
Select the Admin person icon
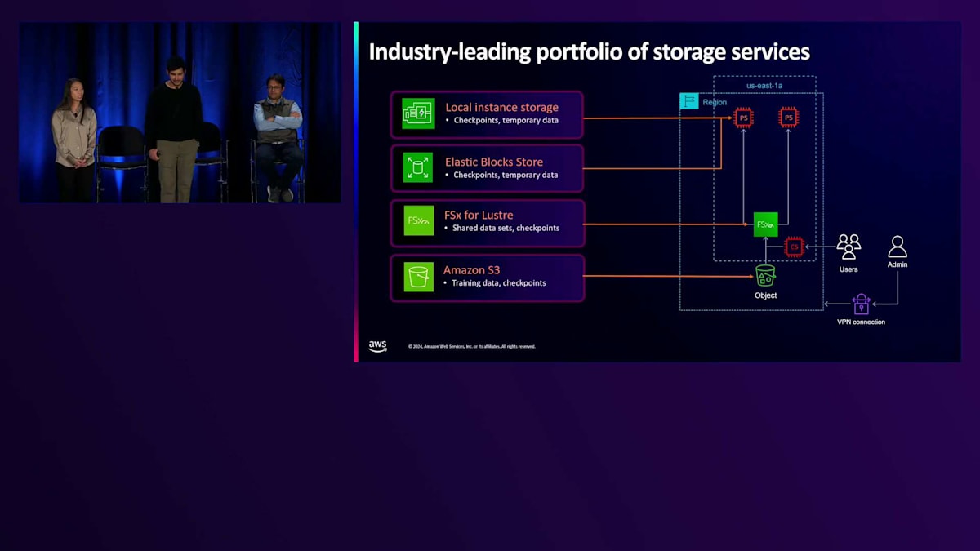(x=898, y=247)
